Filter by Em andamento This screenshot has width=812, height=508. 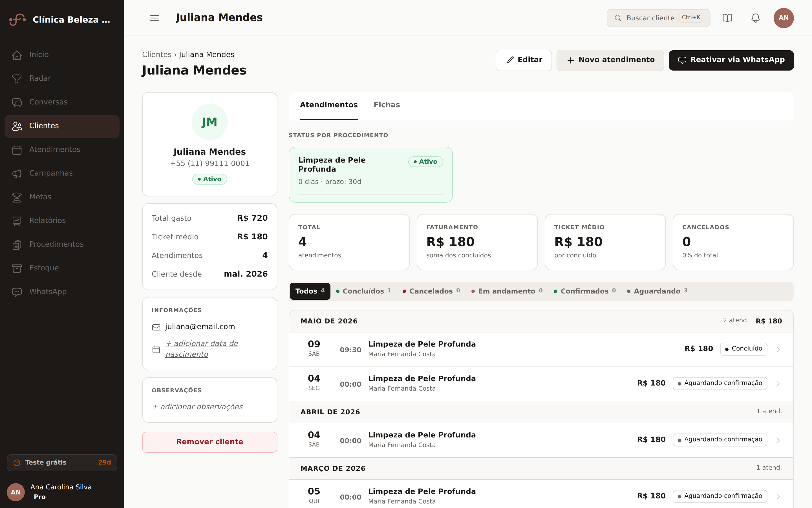tap(507, 291)
